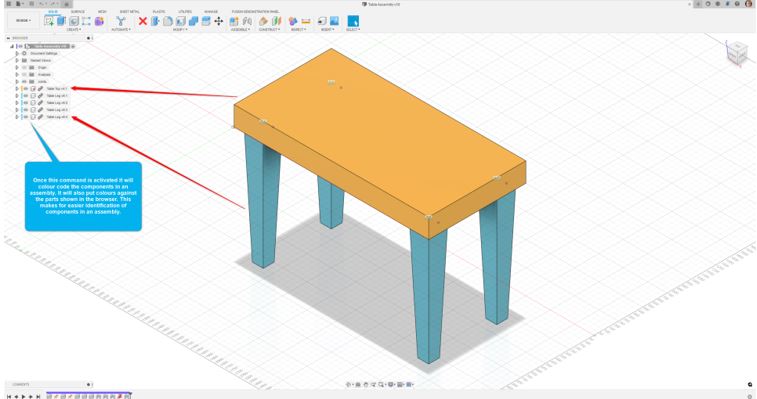Select the Press Pull tool
757x399 pixels.
click(155, 21)
